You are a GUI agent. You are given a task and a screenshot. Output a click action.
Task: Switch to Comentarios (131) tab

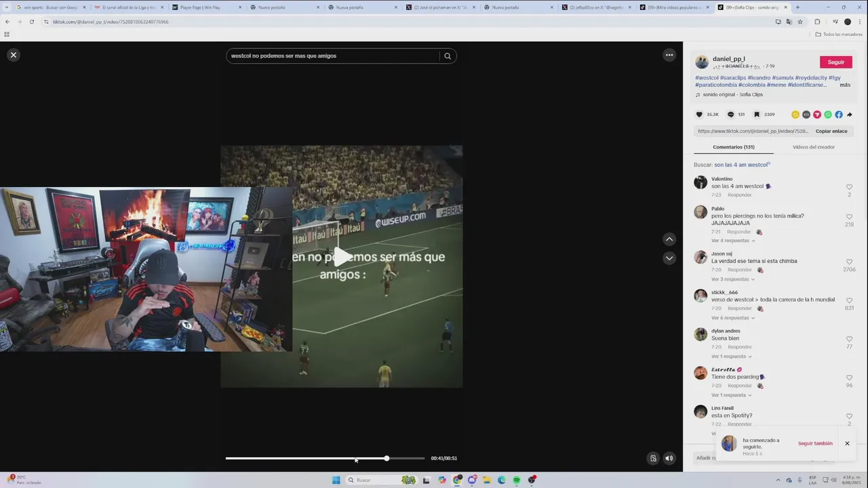coord(734,147)
